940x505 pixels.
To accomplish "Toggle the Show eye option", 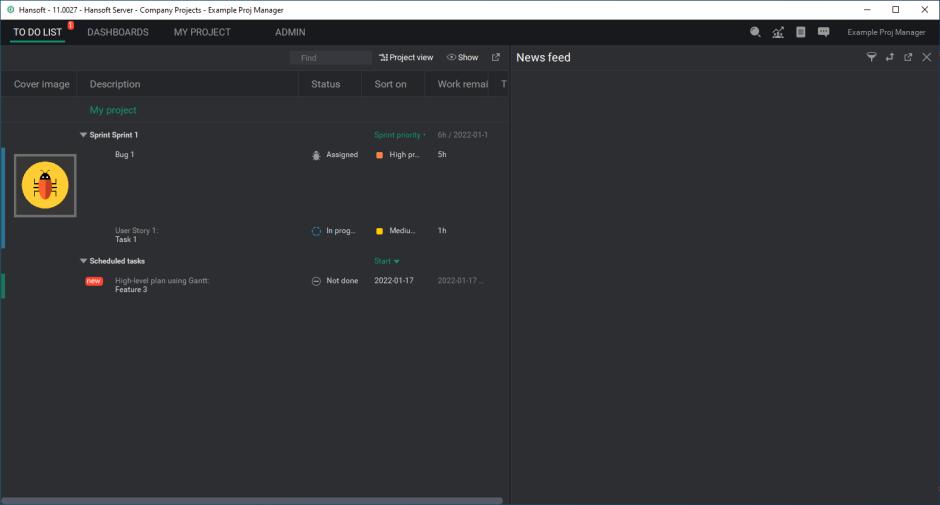I will pyautogui.click(x=462, y=58).
